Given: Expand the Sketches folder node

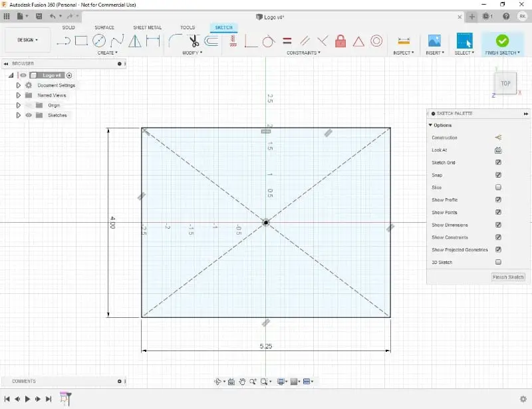Looking at the screenshot, I should click(19, 115).
